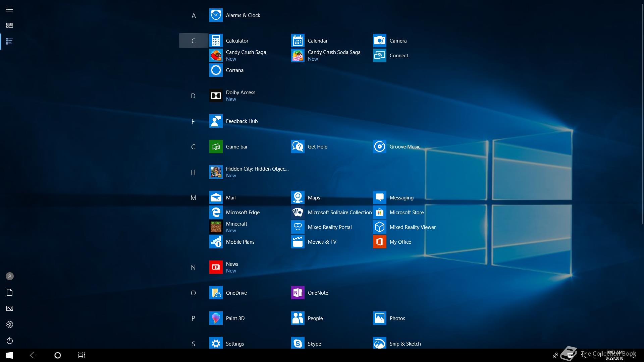Jump via letter header D
The image size is (644, 362).
click(x=193, y=96)
